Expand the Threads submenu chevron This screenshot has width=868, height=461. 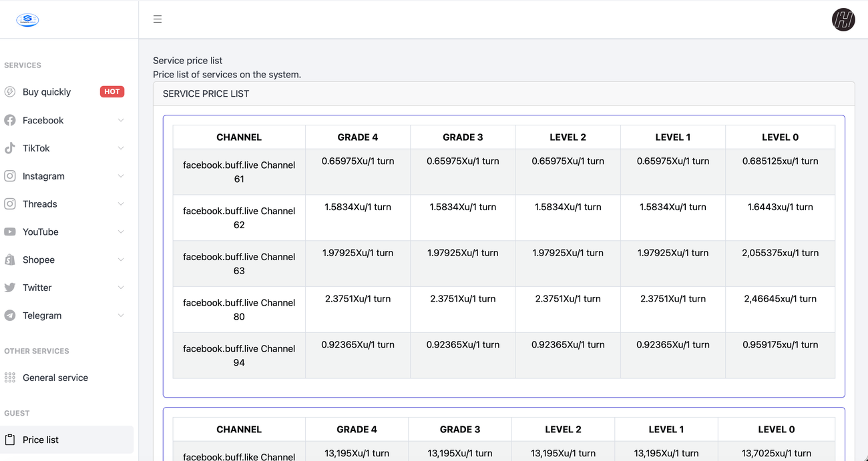tap(121, 204)
